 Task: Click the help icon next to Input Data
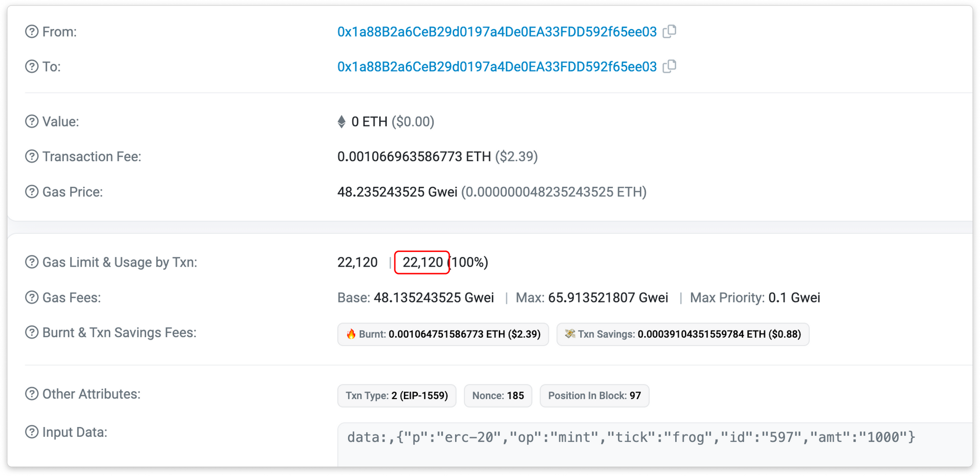pos(32,432)
